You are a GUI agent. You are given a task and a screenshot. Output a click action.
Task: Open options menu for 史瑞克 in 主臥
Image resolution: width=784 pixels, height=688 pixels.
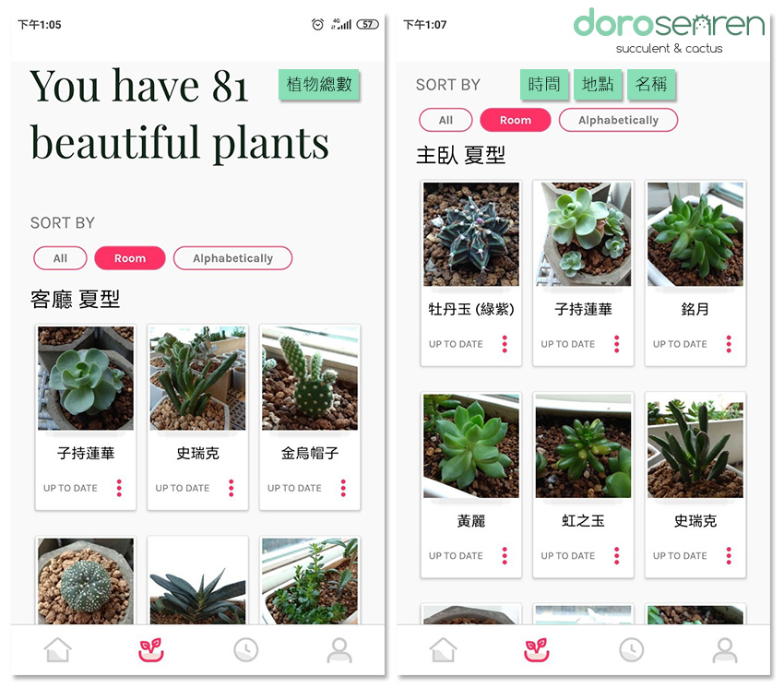[x=729, y=555]
